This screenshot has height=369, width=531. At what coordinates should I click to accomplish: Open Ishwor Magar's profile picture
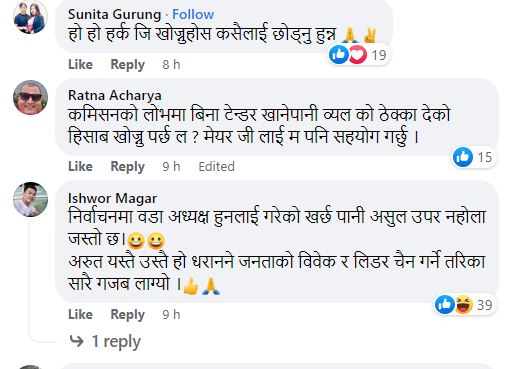(x=30, y=199)
